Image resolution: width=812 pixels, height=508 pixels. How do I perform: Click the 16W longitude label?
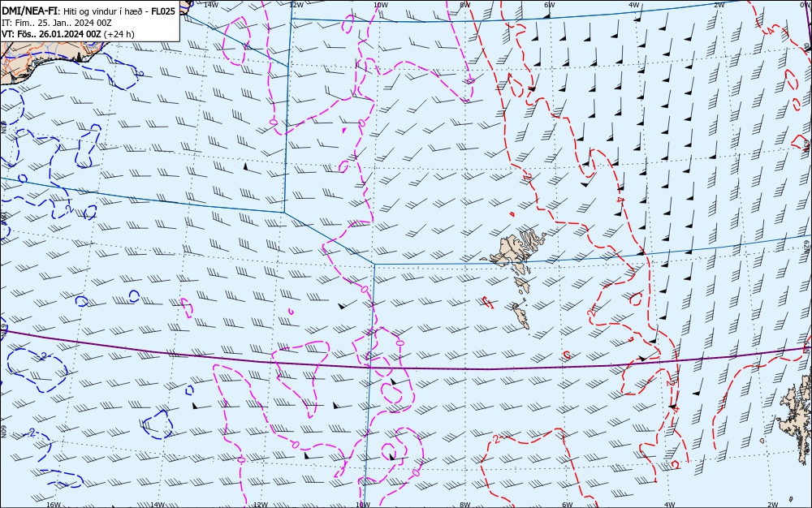pyautogui.click(x=54, y=505)
